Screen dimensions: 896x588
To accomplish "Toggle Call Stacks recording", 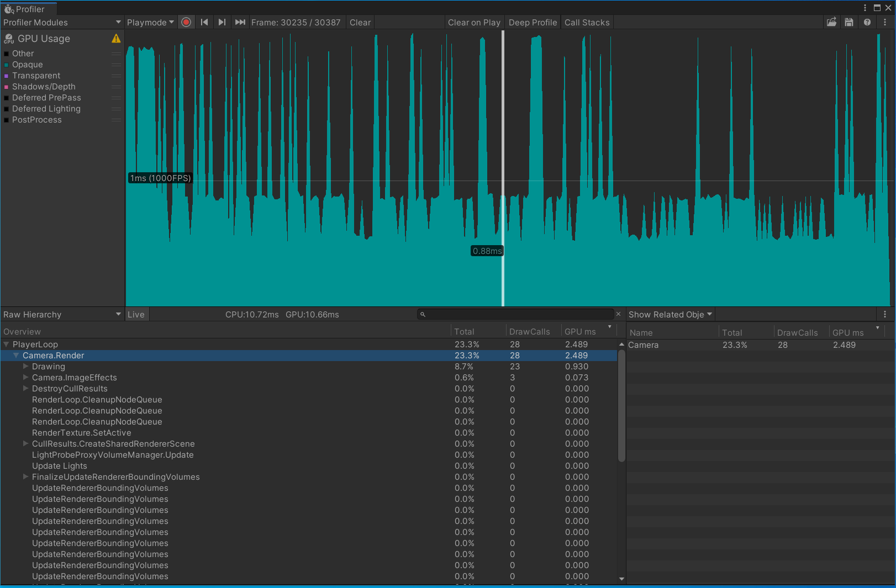I will point(587,23).
